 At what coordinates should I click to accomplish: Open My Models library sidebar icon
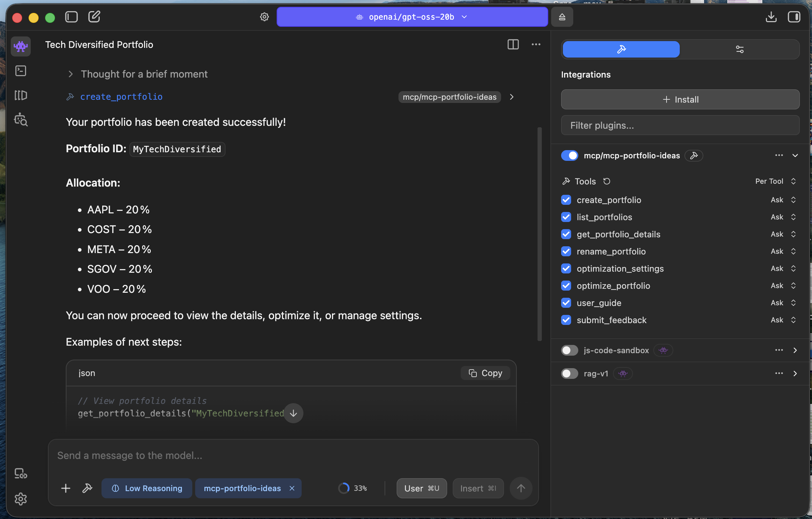21,95
